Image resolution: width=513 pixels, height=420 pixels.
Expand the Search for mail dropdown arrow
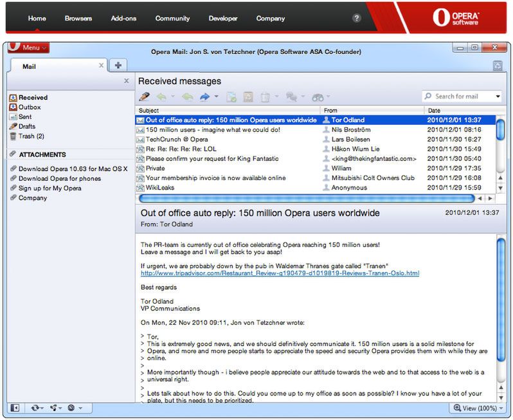tap(498, 96)
